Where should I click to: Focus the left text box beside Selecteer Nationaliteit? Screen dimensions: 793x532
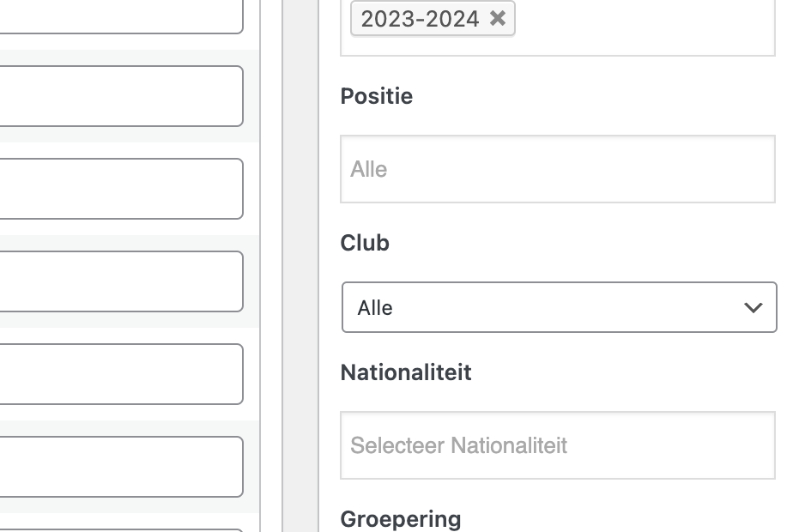[x=120, y=467]
